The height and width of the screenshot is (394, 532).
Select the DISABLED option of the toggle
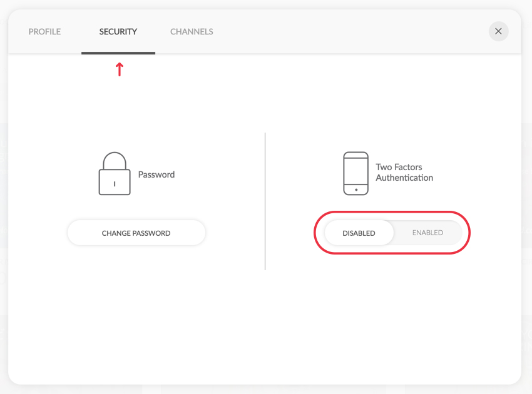(359, 233)
